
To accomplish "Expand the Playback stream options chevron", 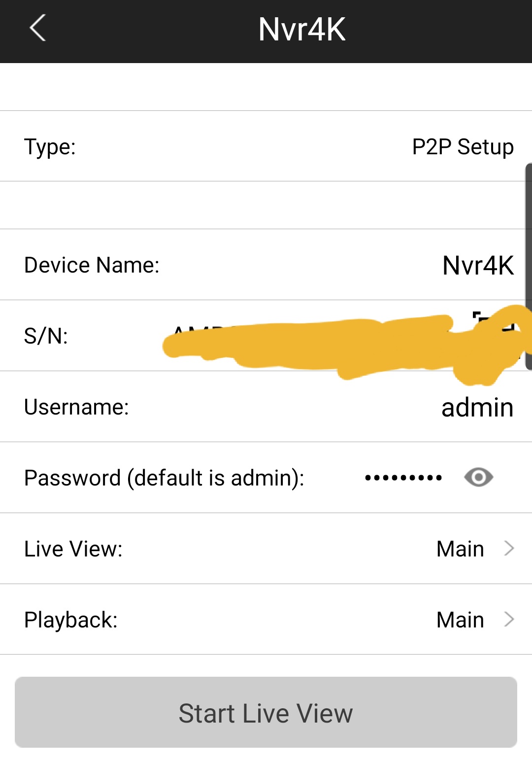I will click(509, 619).
